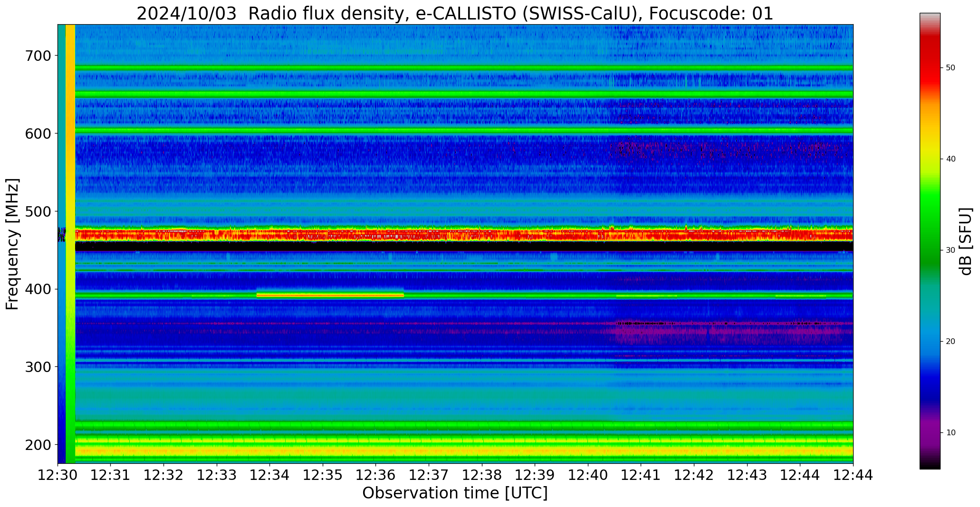Click the 300 frequency tick label

pyautogui.click(x=38, y=367)
